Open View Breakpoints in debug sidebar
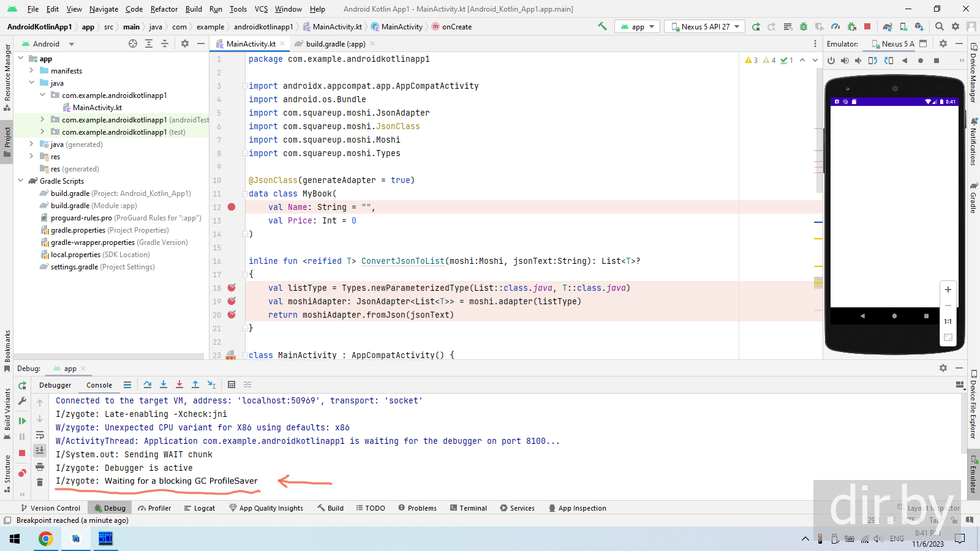 pos(22,473)
